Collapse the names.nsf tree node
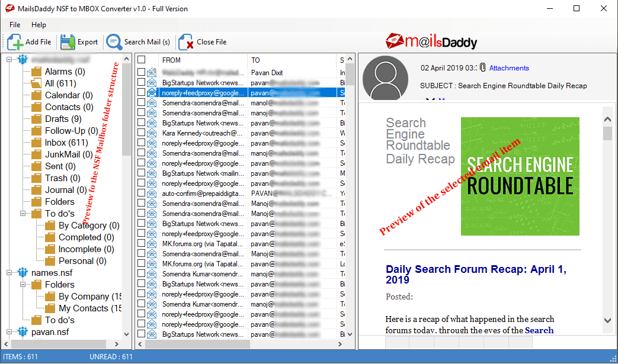 click(9, 272)
